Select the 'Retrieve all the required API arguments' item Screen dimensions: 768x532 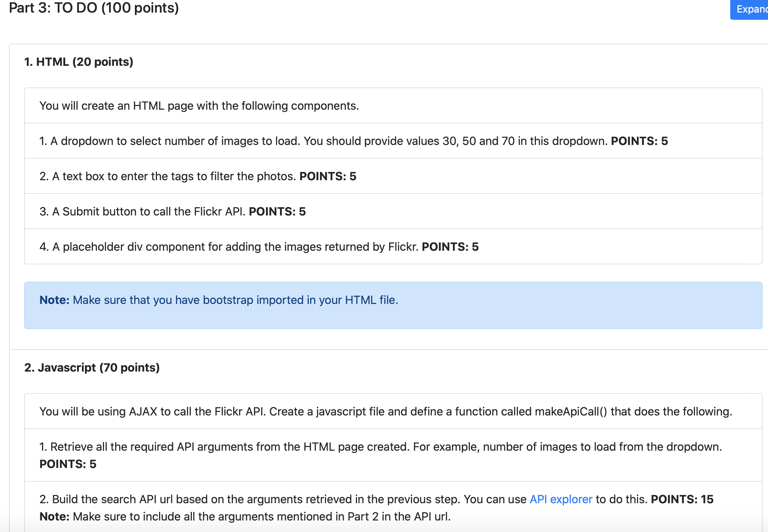pyautogui.click(x=380, y=447)
